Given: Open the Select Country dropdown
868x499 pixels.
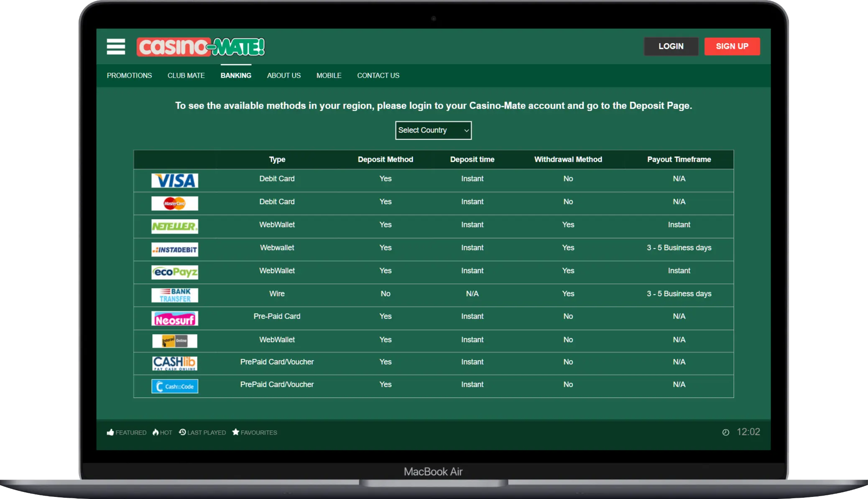Looking at the screenshot, I should coord(434,131).
